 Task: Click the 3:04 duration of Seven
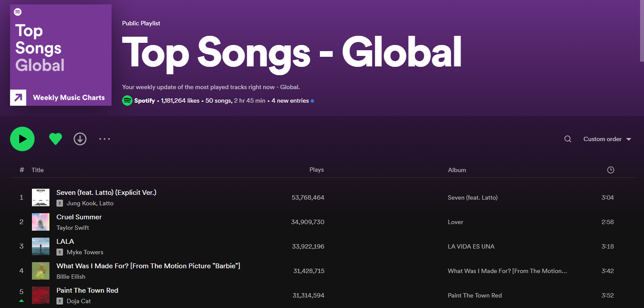(608, 197)
